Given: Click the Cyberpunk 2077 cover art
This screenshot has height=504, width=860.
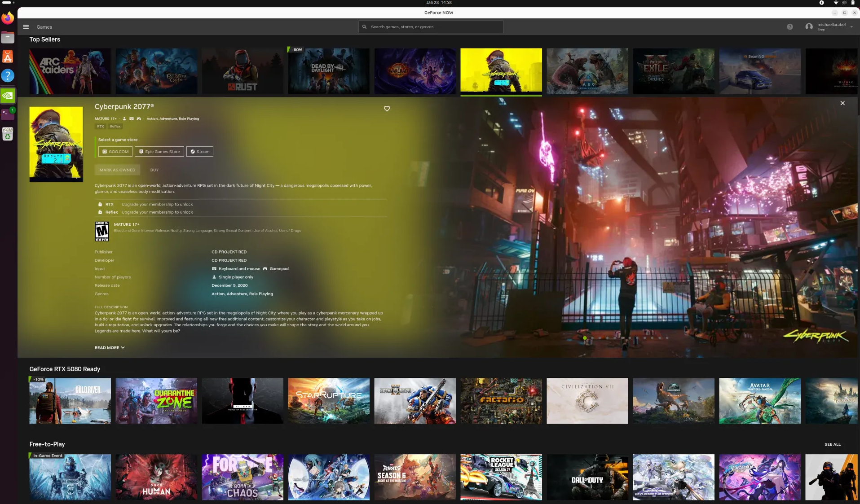Looking at the screenshot, I should coord(56,144).
